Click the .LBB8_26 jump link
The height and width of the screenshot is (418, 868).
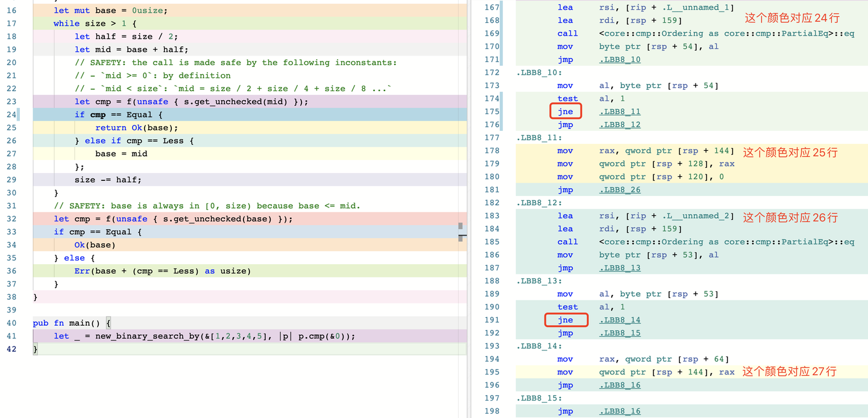click(620, 190)
